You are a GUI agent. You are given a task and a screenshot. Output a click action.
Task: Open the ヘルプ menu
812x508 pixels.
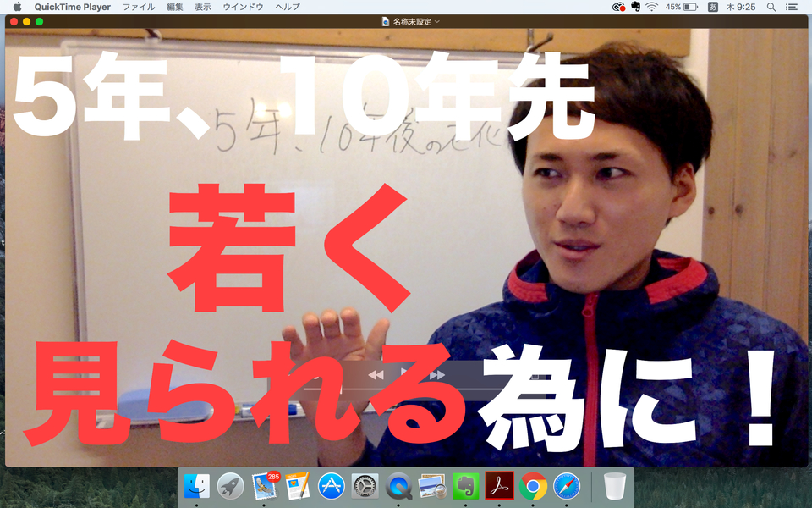[x=288, y=7]
